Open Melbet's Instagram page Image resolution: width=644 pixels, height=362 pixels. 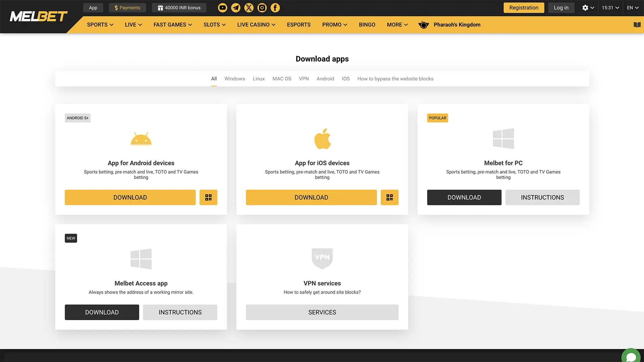(262, 7)
